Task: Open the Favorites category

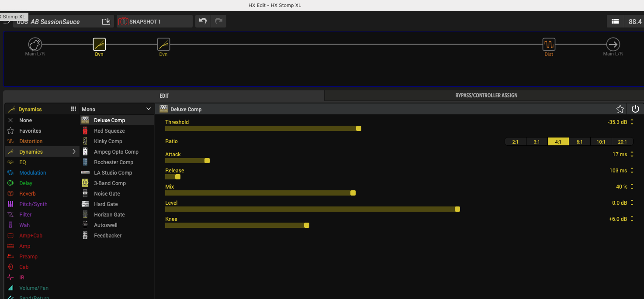Action: tap(42, 131)
